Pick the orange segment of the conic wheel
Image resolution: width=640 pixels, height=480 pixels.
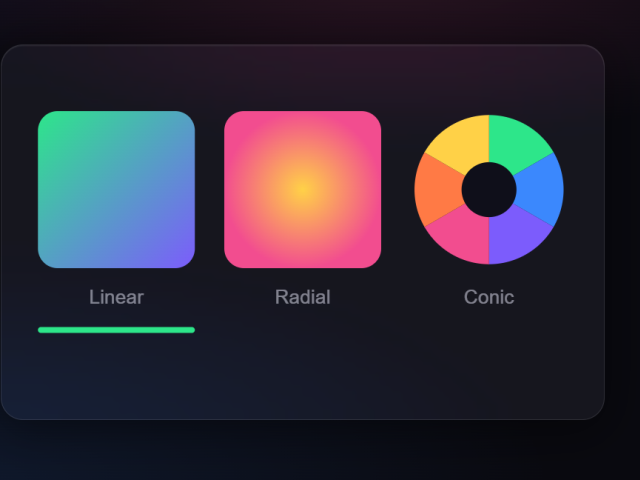click(x=436, y=189)
